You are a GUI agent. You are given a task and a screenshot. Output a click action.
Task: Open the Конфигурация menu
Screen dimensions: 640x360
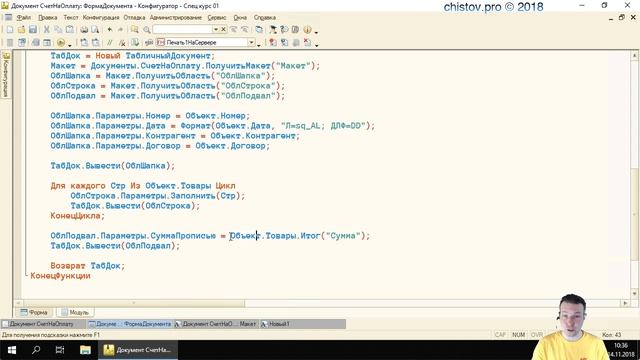[101, 18]
